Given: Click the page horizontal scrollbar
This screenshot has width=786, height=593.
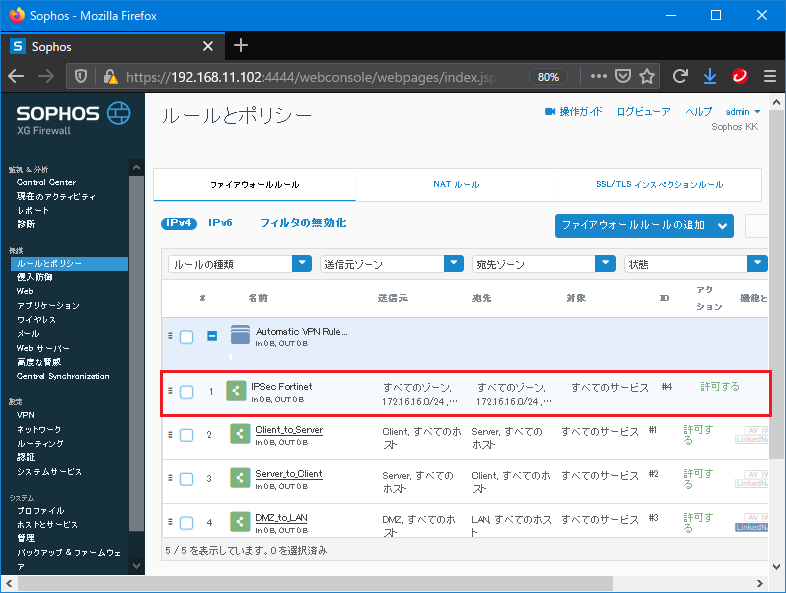Looking at the screenshot, I should (x=316, y=583).
